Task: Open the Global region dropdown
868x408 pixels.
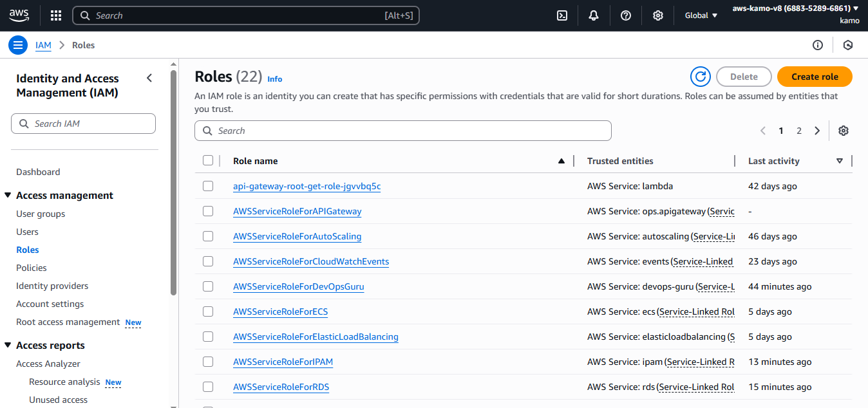Action: 701,15
